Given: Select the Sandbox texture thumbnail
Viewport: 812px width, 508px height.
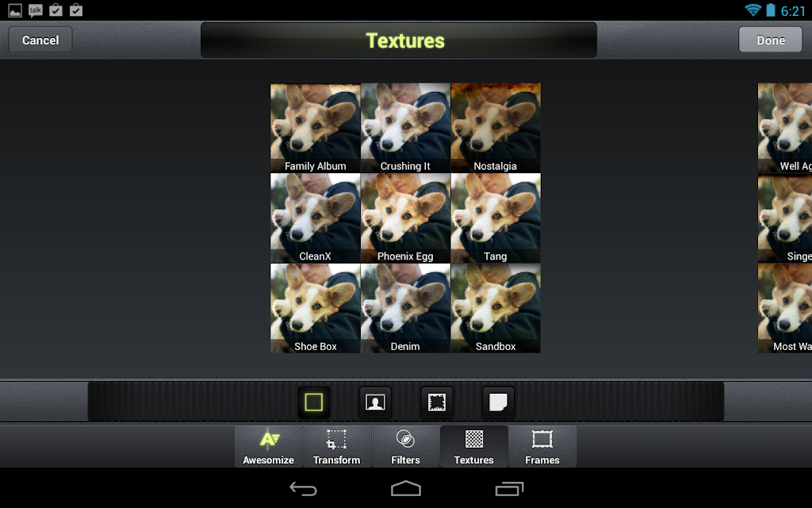Looking at the screenshot, I should pyautogui.click(x=496, y=309).
